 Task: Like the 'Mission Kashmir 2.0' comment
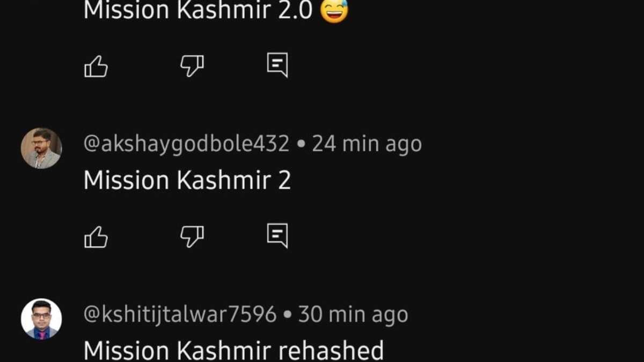[96, 67]
